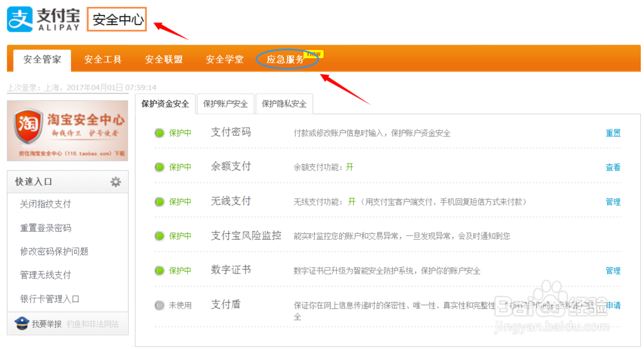Viewport: 644px width, 349px height.
Task: Click the 支付密码 row title
Action: (x=231, y=132)
